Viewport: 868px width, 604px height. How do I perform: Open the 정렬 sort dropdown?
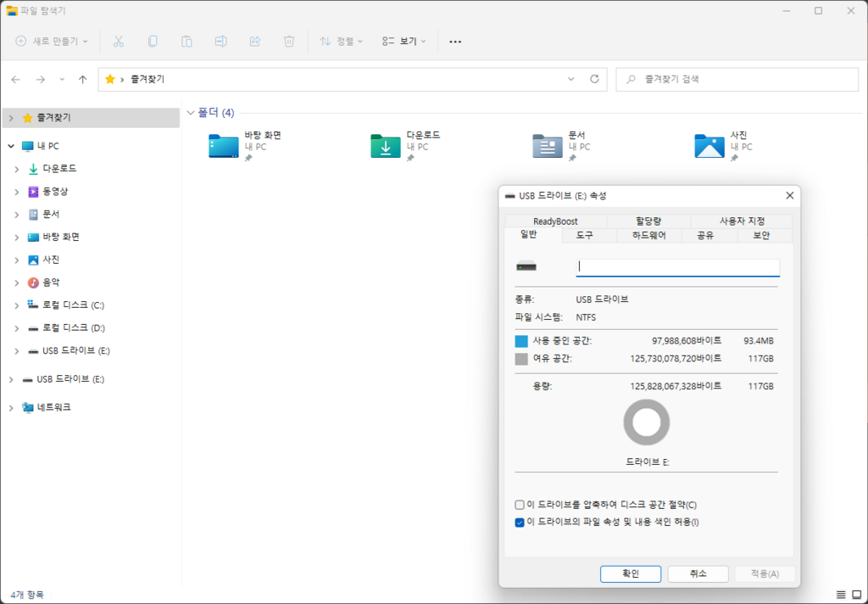[x=341, y=41]
